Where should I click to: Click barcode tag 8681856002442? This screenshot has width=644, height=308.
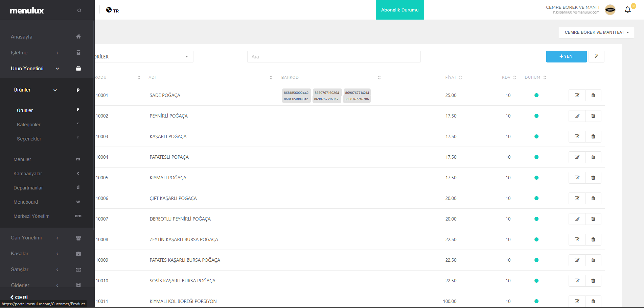(296, 93)
